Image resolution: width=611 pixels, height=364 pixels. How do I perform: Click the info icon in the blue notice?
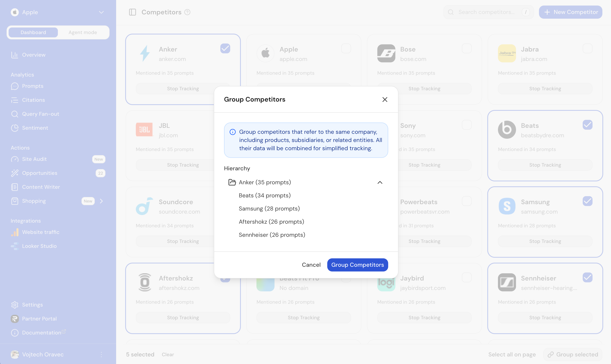[232, 132]
